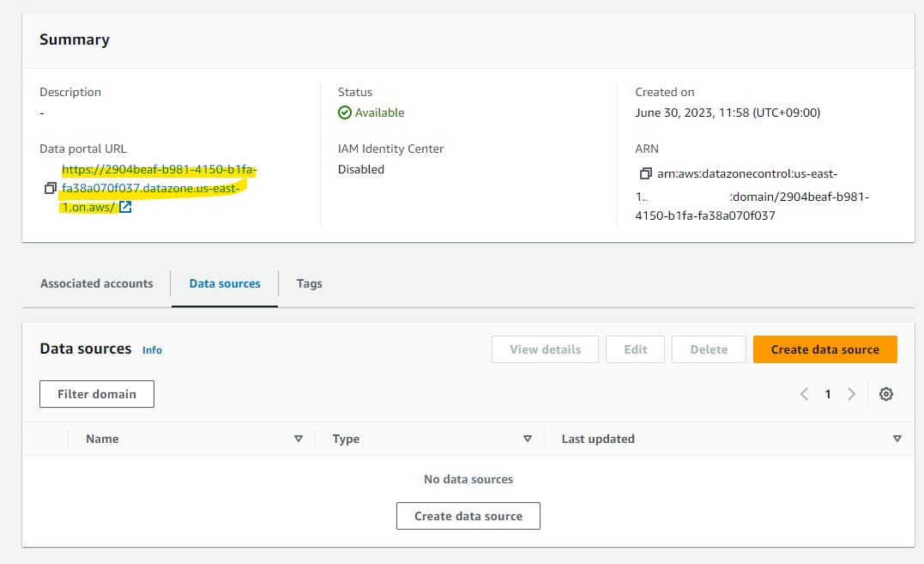Open the Info link next to Data sources

click(x=152, y=350)
